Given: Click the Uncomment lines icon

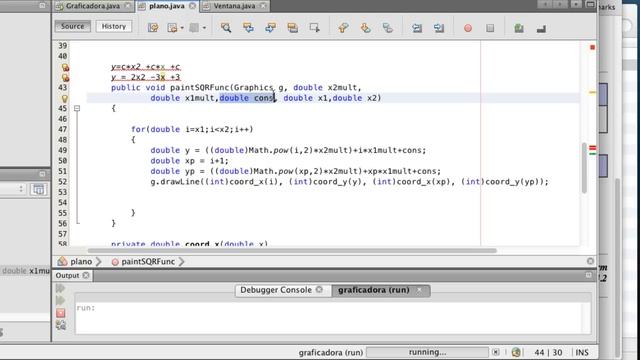Looking at the screenshot, I should (541, 28).
